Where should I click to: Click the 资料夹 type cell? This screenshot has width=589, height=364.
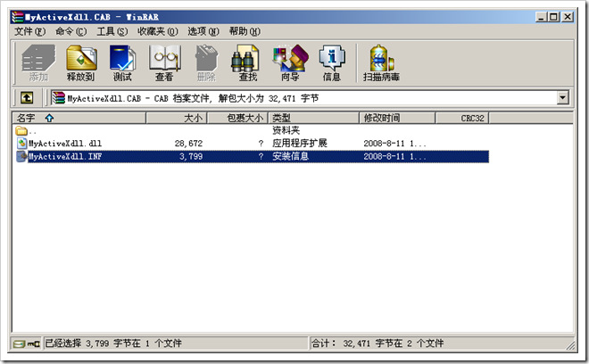[x=286, y=130]
